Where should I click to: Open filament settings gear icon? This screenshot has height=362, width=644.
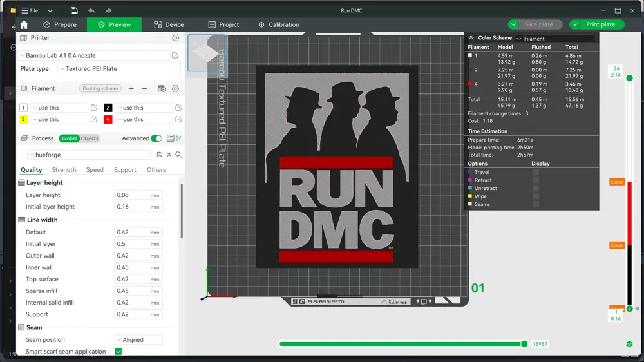point(175,88)
